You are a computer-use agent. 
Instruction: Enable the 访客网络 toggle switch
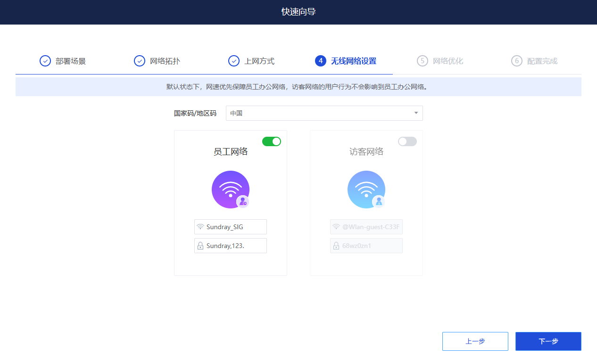407,141
